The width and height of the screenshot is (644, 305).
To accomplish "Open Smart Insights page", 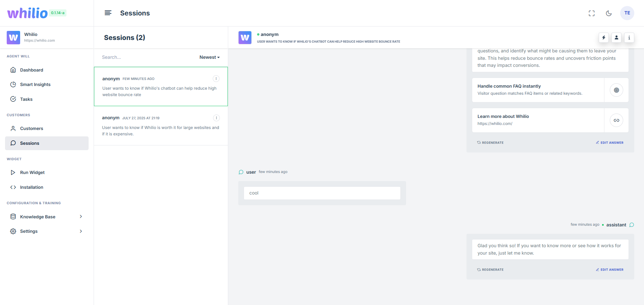I will 47,84.
